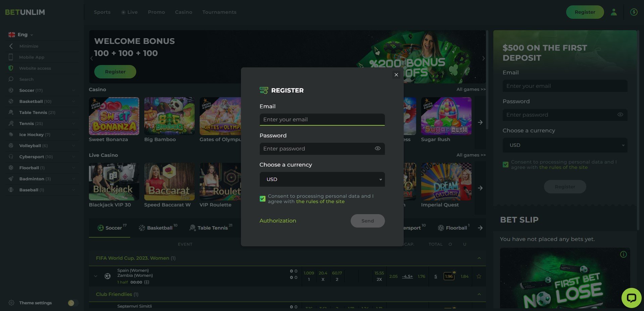This screenshot has height=311, width=644.
Task: Collapse Club Friendlies section
Action: pos(479,294)
